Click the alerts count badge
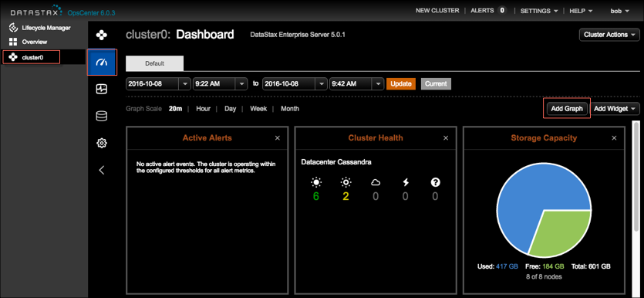This screenshot has height=298, width=644. click(501, 11)
